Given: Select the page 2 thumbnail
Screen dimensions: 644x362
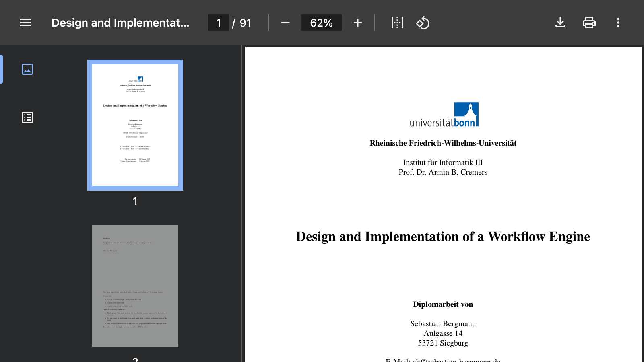Looking at the screenshot, I should 135,286.
